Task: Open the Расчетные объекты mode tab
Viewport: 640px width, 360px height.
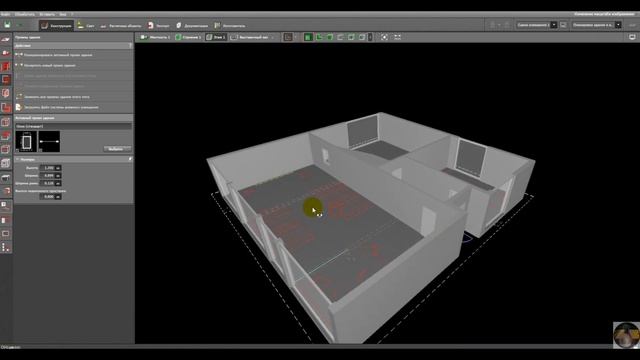Action: [121, 26]
